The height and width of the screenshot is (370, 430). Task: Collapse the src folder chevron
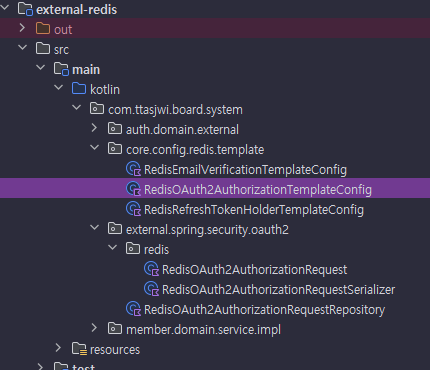(22, 48)
